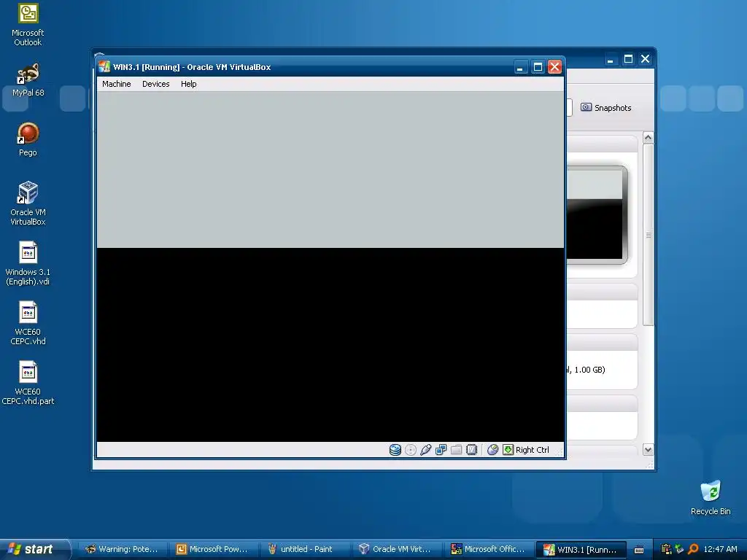Click the hard disk activity status icon

point(395,449)
